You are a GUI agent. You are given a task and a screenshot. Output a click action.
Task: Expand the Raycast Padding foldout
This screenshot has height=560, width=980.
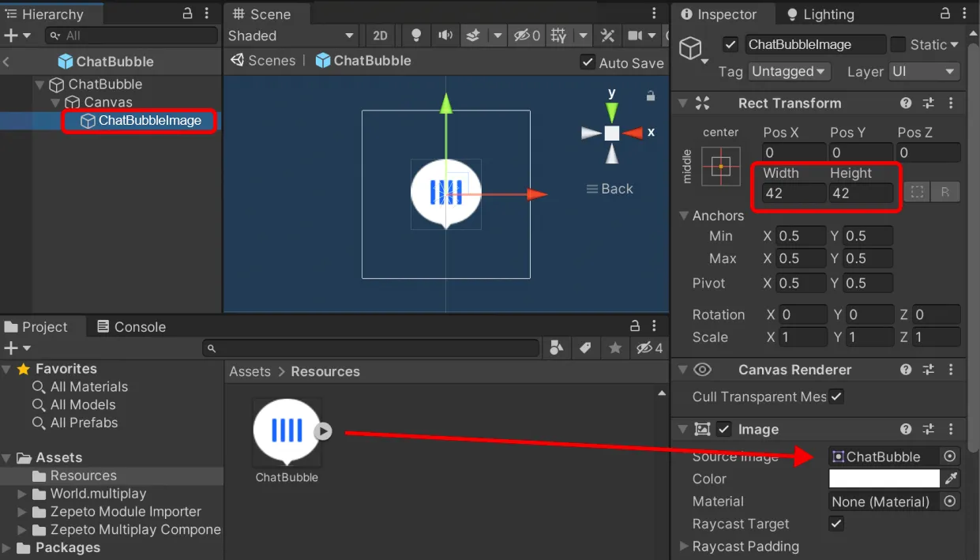coord(684,547)
